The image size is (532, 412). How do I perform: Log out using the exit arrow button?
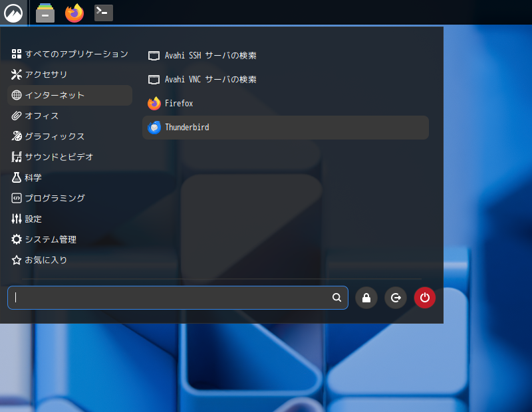[x=396, y=298]
